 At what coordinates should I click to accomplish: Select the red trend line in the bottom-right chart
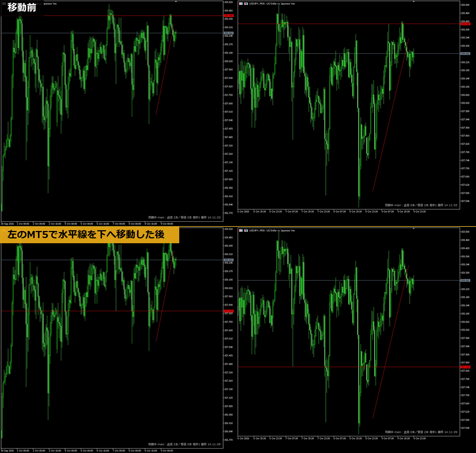(390, 342)
